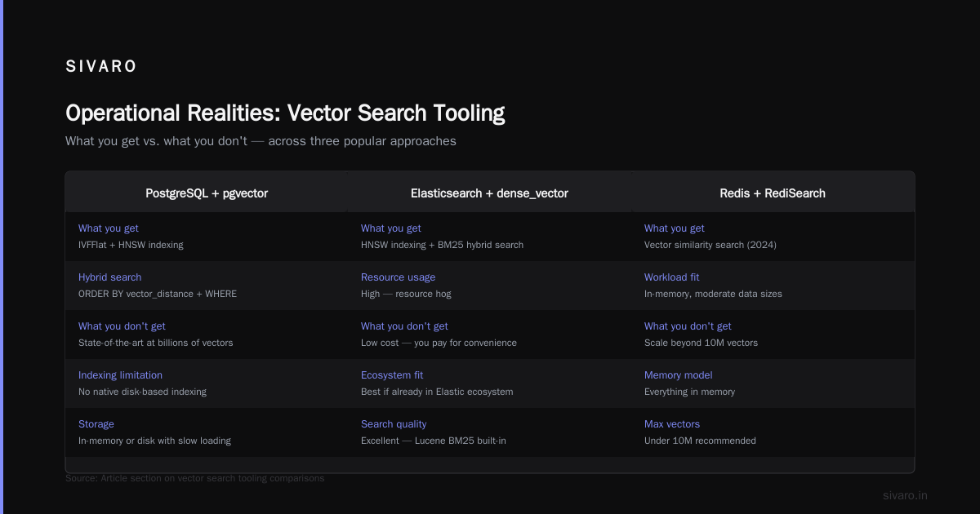
Task: Click 'High — resource hog' value
Action: pyautogui.click(x=406, y=294)
